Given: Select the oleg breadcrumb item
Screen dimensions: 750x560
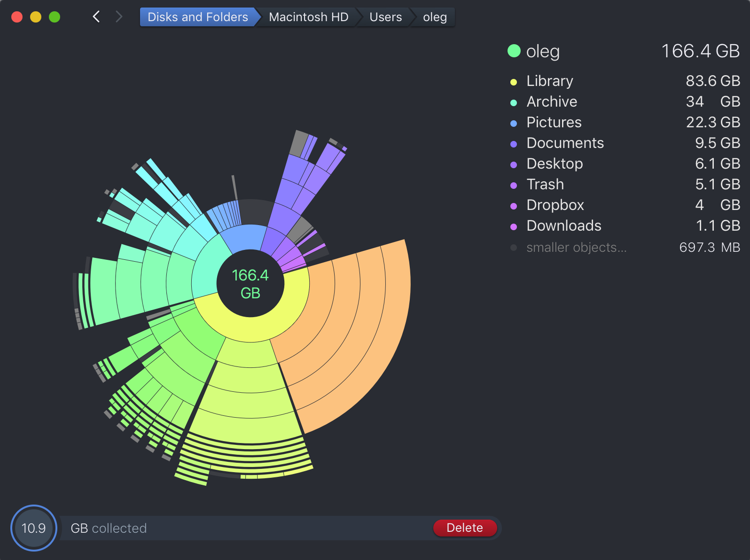Looking at the screenshot, I should [x=435, y=17].
